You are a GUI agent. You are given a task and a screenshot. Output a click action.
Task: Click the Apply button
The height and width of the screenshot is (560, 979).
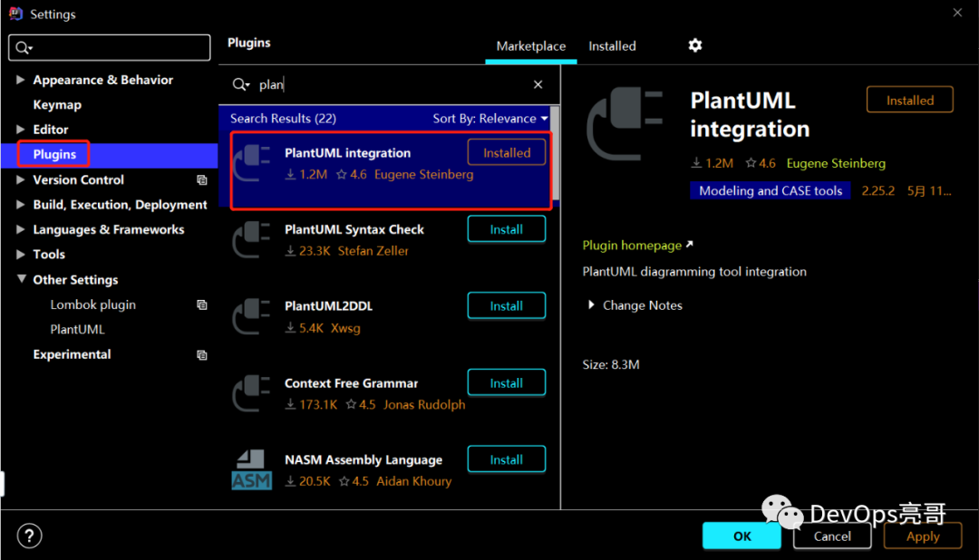tap(922, 536)
